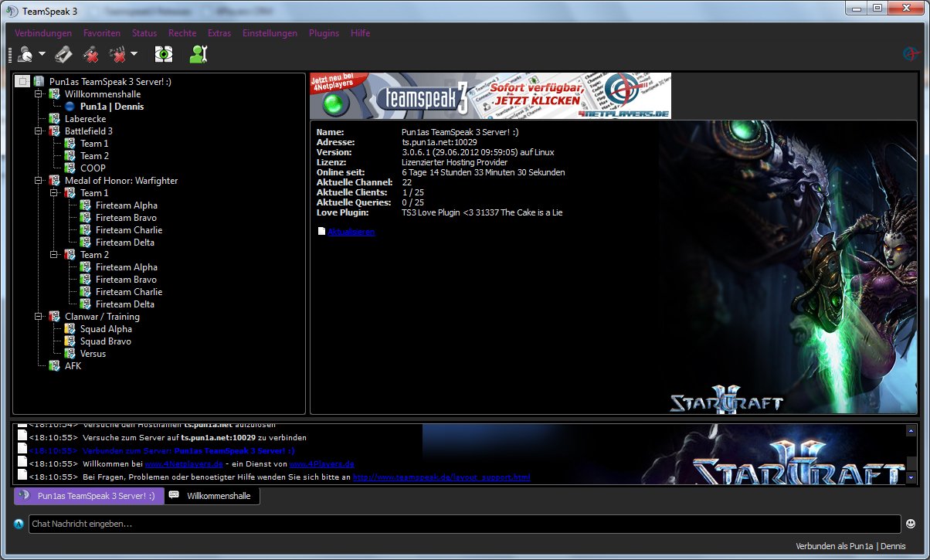
Task: Open the Hilfe menu
Action: [360, 33]
